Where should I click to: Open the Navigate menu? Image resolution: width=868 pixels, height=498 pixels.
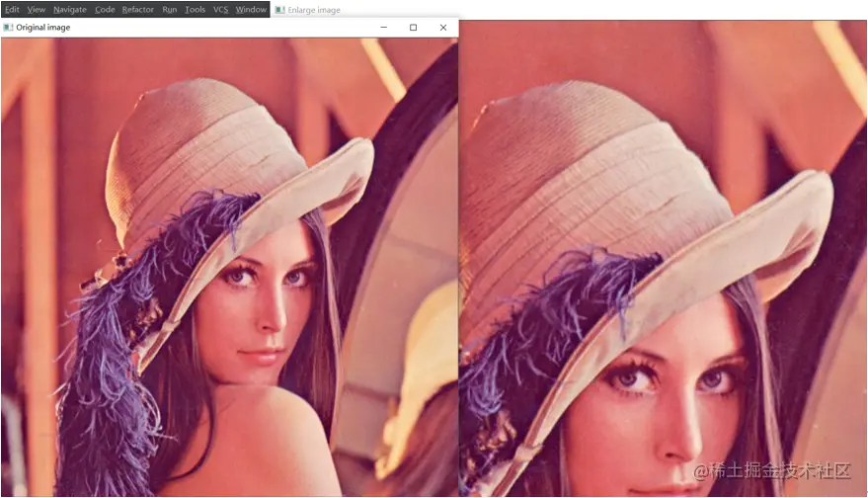[70, 10]
